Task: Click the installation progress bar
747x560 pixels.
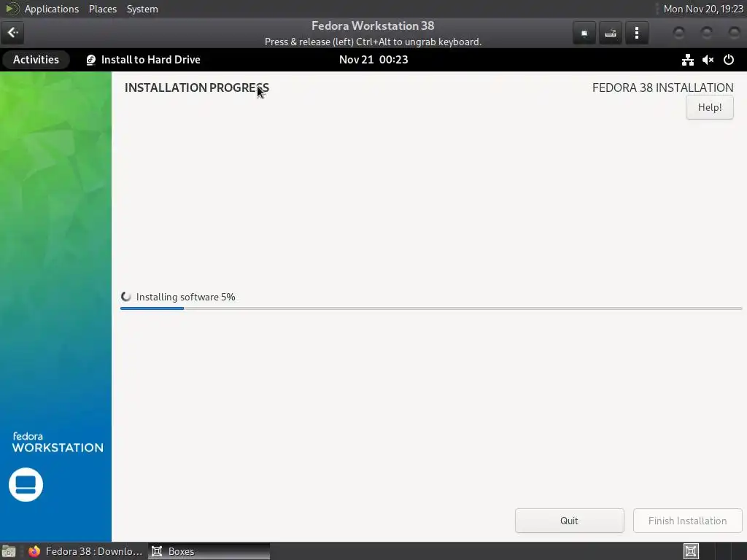Action: 431,308
